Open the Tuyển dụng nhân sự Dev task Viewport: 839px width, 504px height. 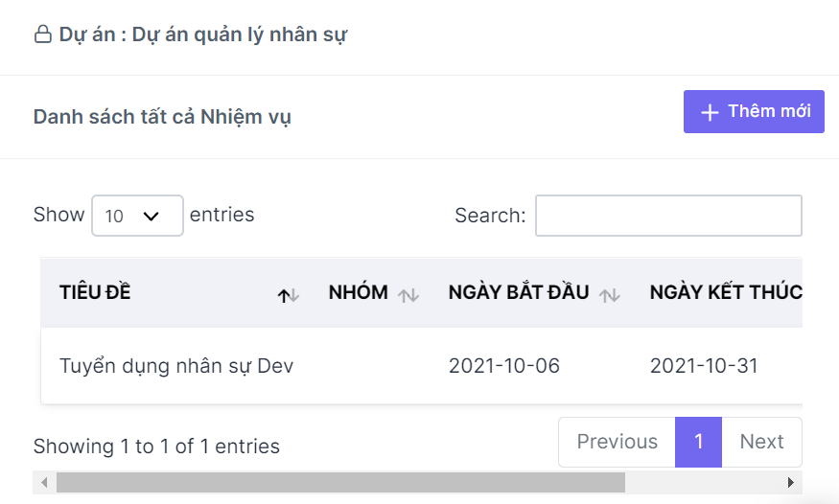point(176,366)
